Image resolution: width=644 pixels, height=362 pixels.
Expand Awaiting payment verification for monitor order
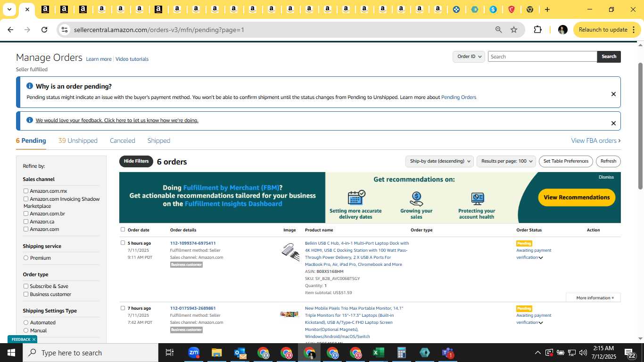[541, 323]
